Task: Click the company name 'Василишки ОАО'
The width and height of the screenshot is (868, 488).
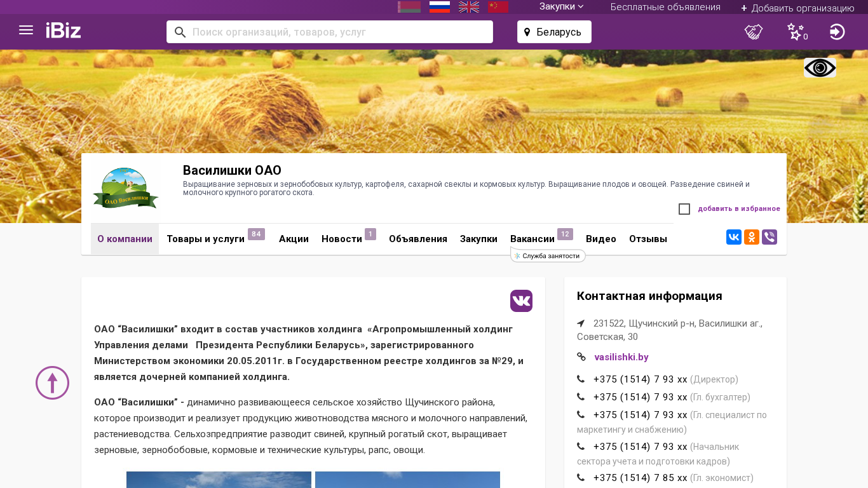Action: (x=232, y=170)
